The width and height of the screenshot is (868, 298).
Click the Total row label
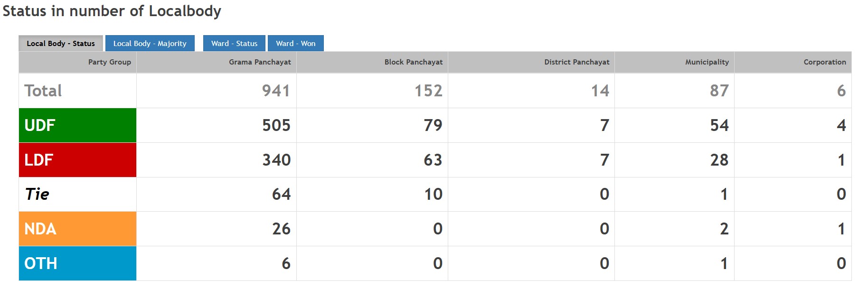point(43,91)
